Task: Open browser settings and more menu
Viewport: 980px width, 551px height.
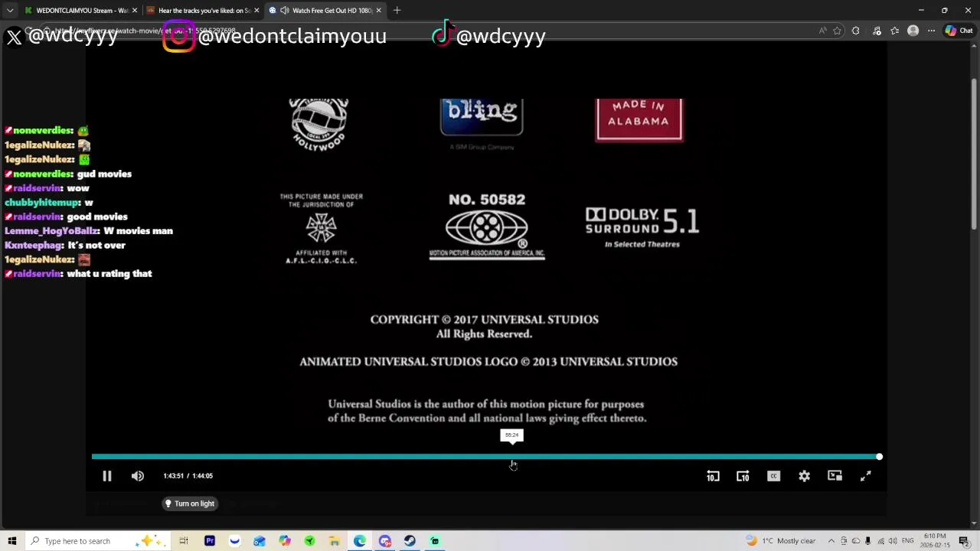Action: pos(931,31)
